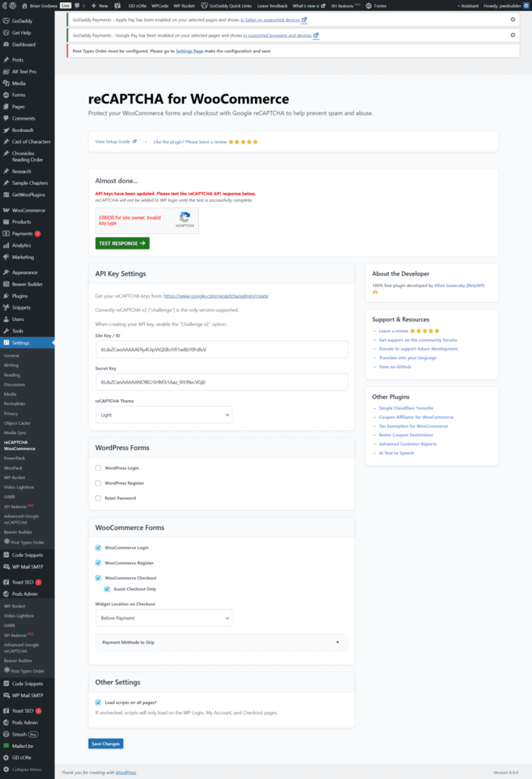Open Marketing megaphone sidebar icon
Screen dimensions: 532x779
tap(6, 258)
